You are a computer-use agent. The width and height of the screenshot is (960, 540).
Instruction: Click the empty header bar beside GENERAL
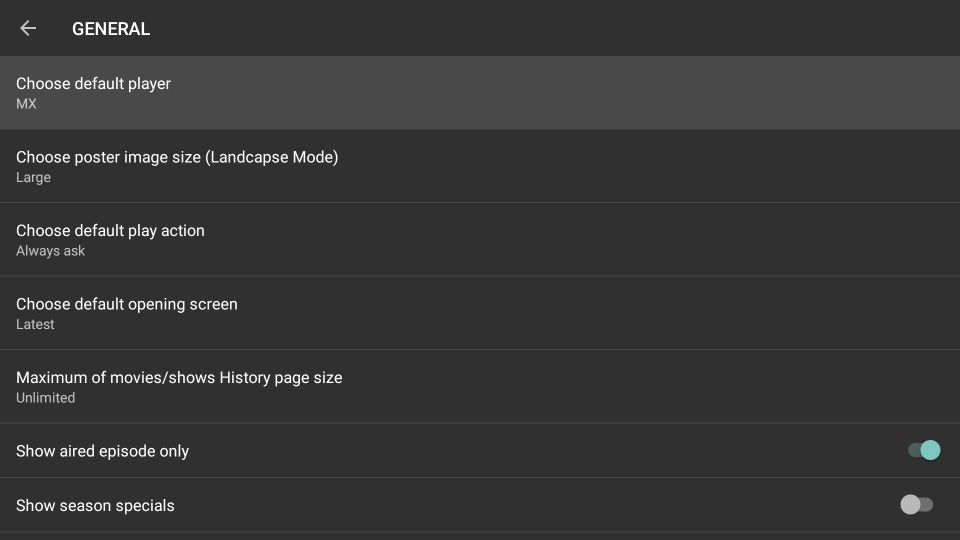(x=551, y=28)
